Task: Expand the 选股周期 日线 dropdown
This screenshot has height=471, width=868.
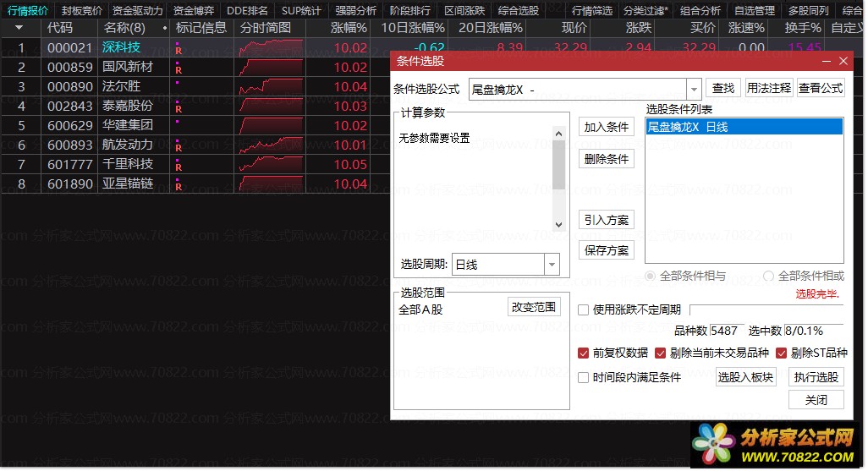Action: tap(552, 265)
